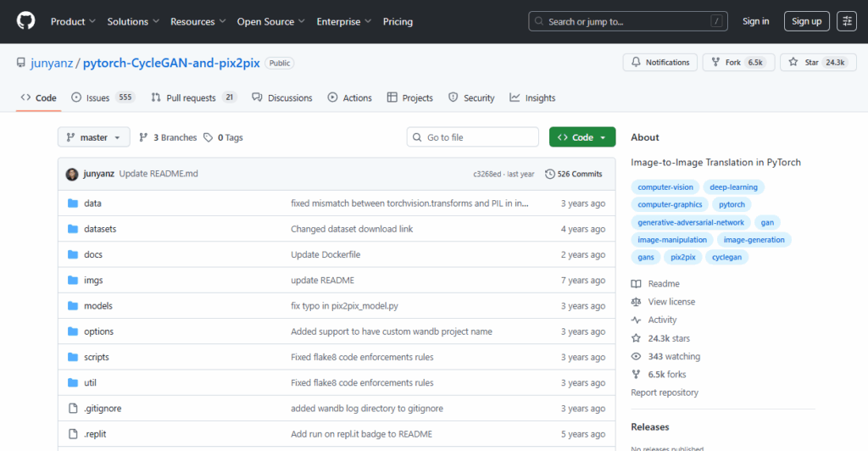Image resolution: width=868 pixels, height=451 pixels.
Task: Click the Go to file search box
Action: pyautogui.click(x=472, y=137)
